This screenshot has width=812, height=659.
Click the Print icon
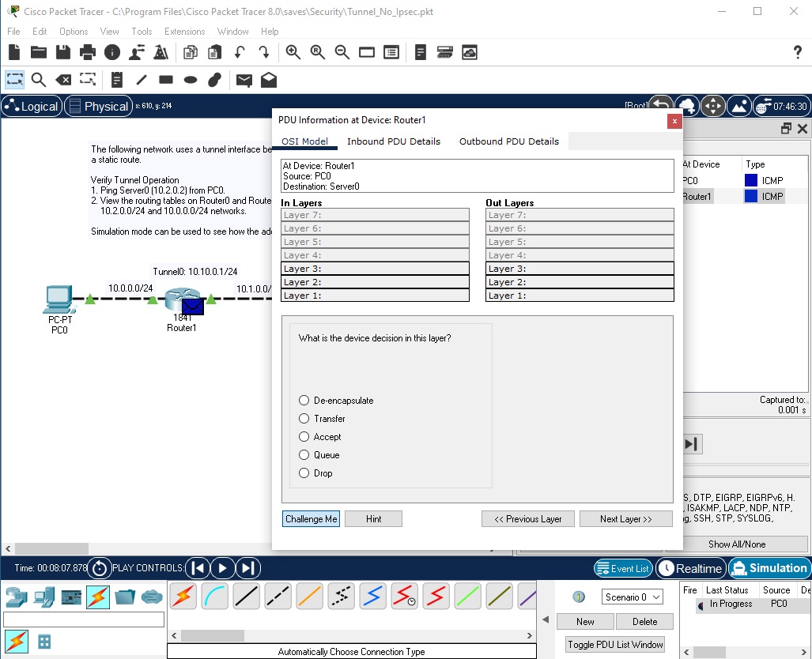88,52
